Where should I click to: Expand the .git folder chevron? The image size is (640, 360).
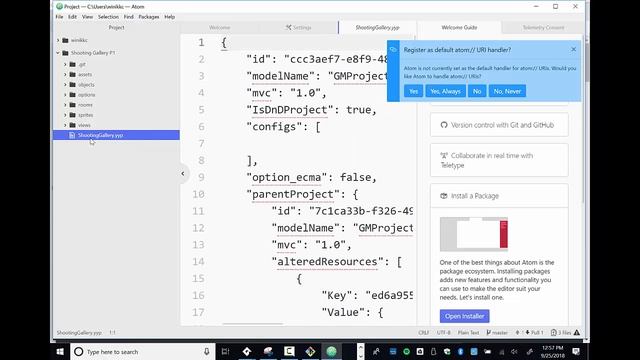[65, 64]
